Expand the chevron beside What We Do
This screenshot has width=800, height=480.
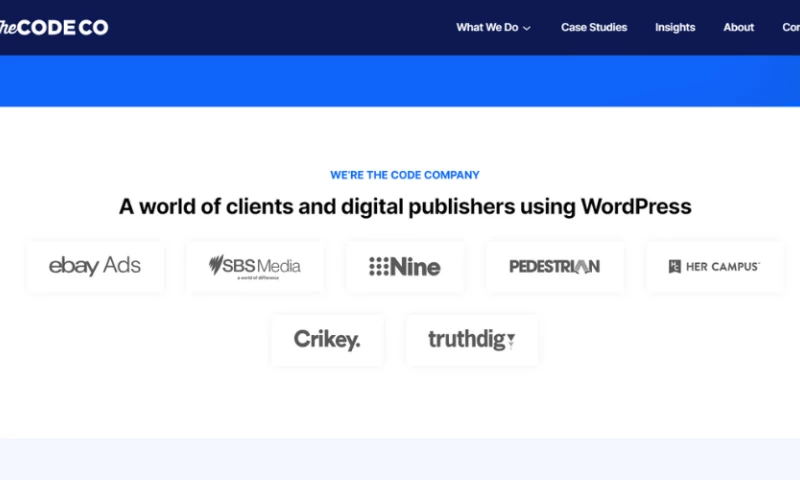pyautogui.click(x=527, y=28)
